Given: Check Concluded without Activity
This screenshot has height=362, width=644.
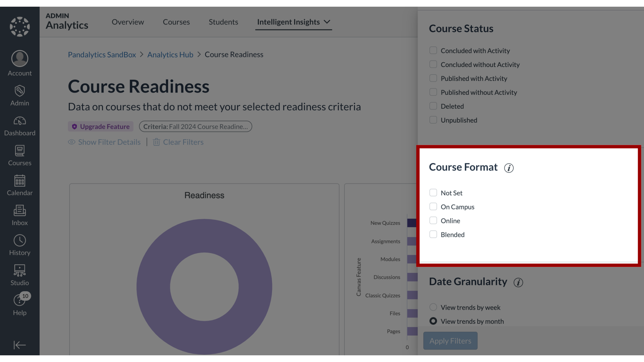Looking at the screenshot, I should click(433, 64).
